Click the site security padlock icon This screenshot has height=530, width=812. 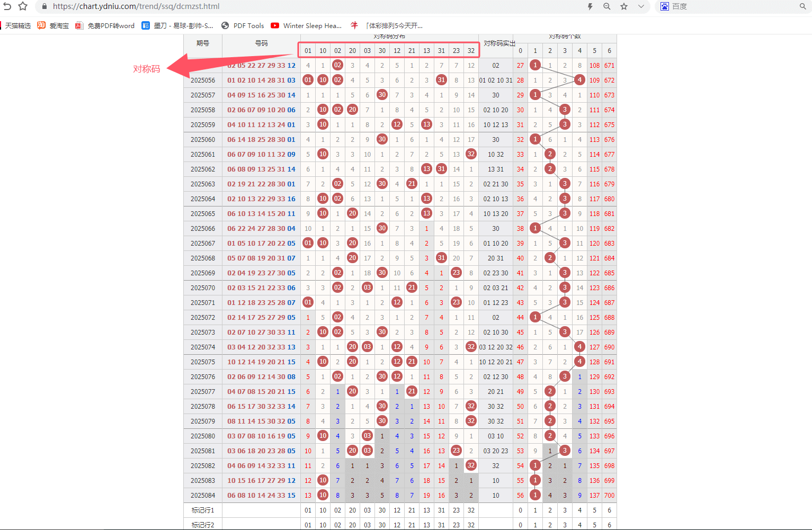44,6
